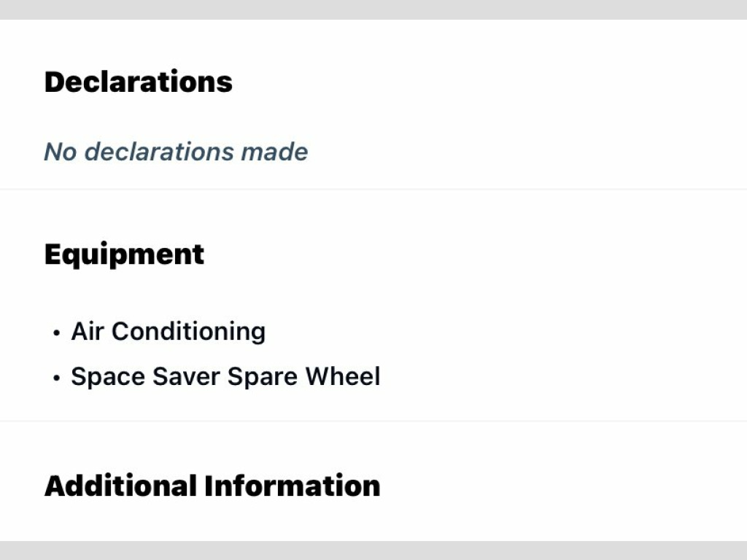
Task: Click the word "Information" in the bottom heading
Action: 292,486
